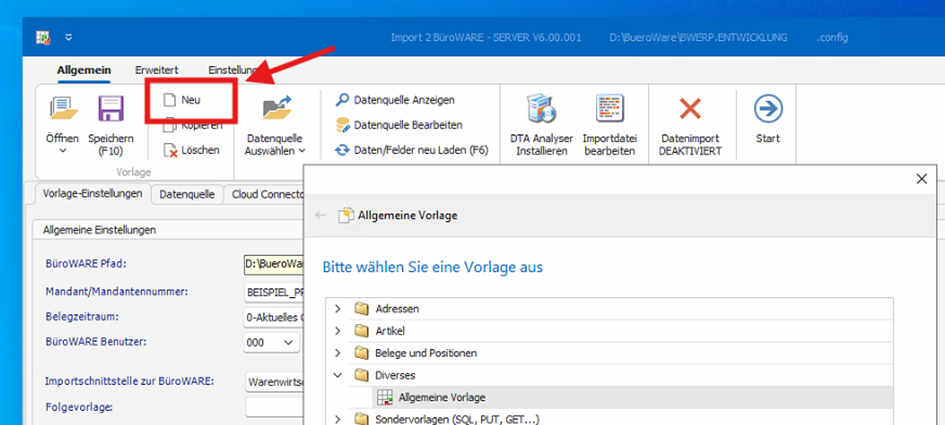Reload data with Daten/Felder neu Laden (F6)
This screenshot has height=425, width=945.
[412, 150]
